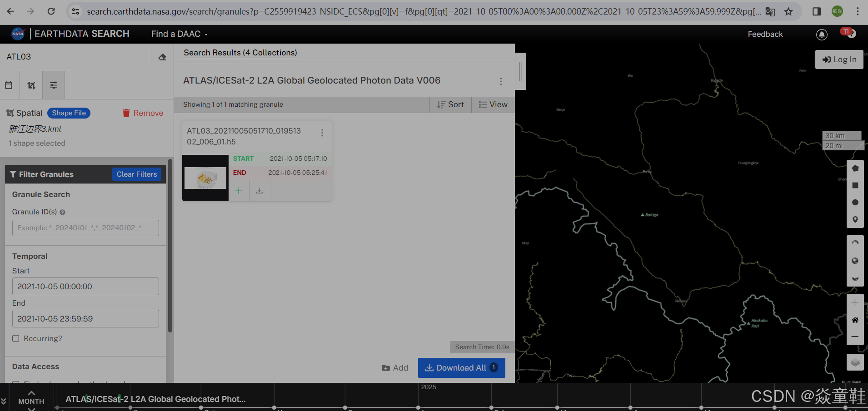The width and height of the screenshot is (868, 411).
Task: Click Download All button
Action: coord(461,368)
